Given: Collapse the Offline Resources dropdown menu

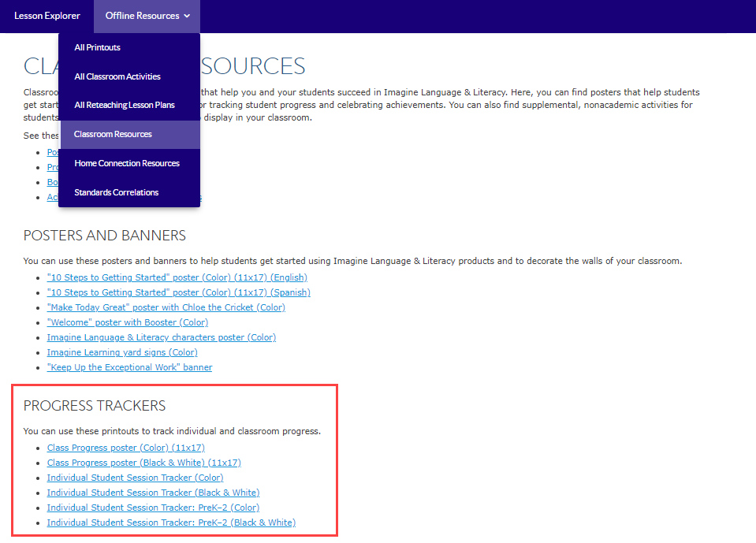Looking at the screenshot, I should pyautogui.click(x=147, y=16).
